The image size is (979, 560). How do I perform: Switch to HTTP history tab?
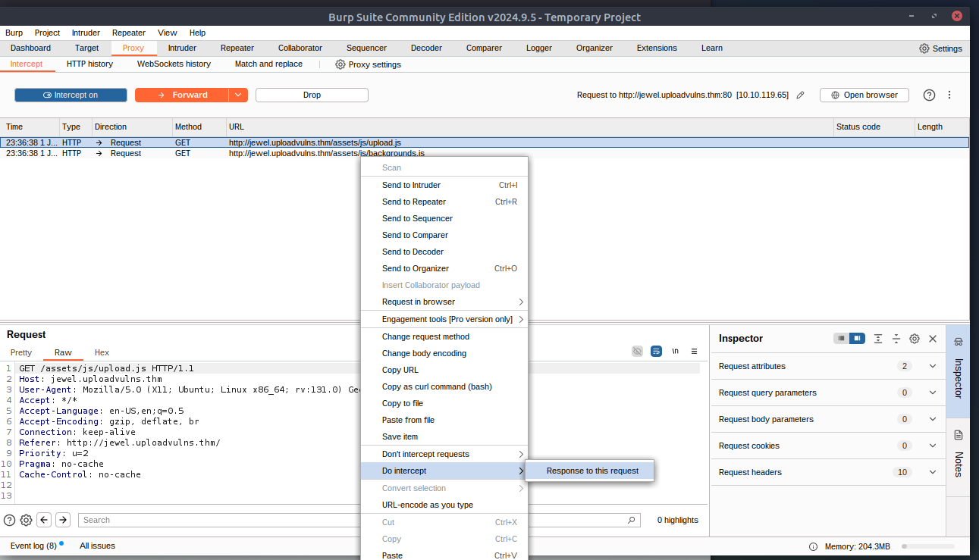pyautogui.click(x=89, y=64)
